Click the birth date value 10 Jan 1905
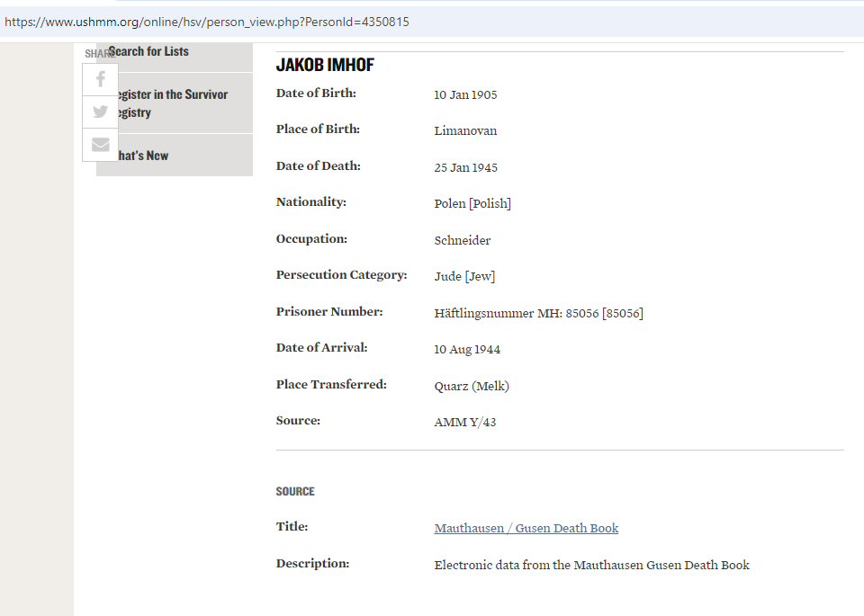The image size is (864, 616). [465, 95]
